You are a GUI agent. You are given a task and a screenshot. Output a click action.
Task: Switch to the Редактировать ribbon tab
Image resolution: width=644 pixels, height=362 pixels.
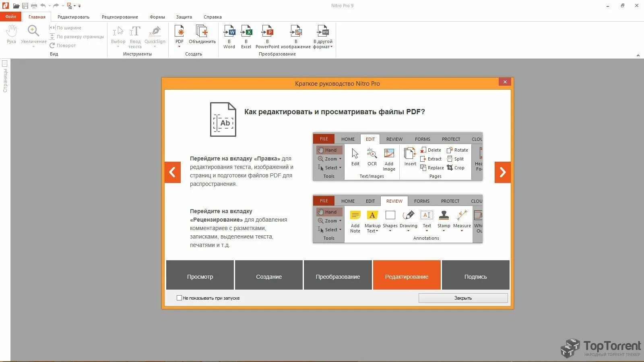(x=73, y=17)
